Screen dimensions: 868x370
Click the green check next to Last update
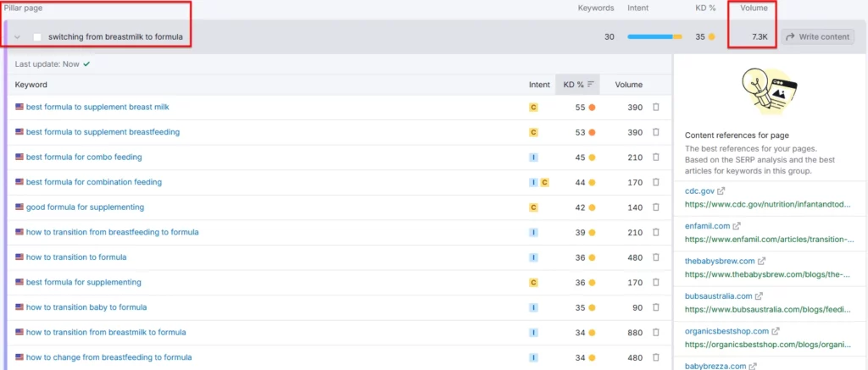(86, 64)
